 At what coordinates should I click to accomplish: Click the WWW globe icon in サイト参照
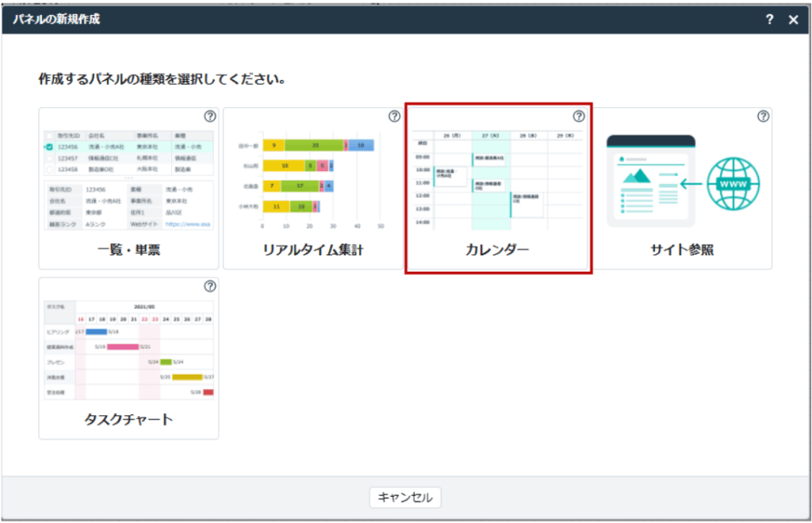pos(733,181)
